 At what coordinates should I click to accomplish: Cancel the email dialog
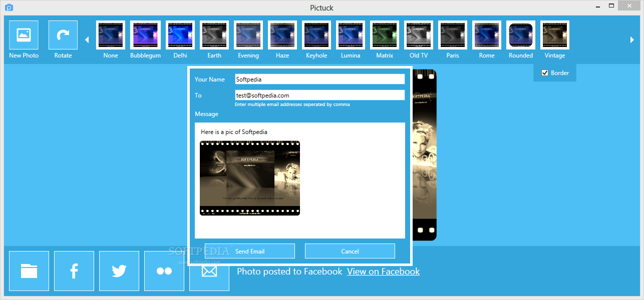click(350, 251)
